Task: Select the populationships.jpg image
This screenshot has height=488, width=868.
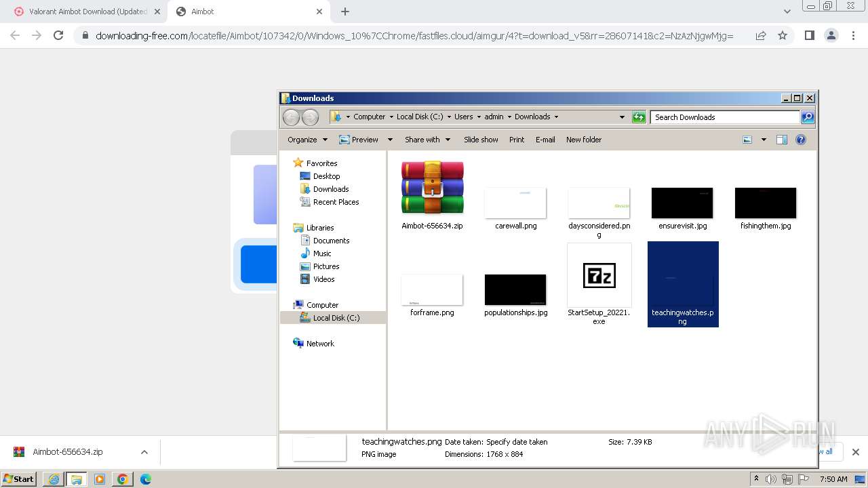Action: [x=515, y=289]
